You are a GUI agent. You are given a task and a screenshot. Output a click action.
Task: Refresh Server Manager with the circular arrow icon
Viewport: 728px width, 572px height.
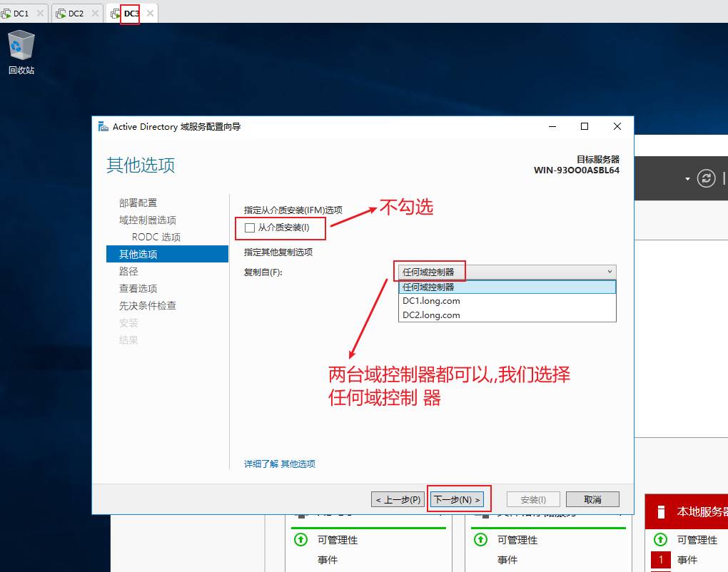706,178
